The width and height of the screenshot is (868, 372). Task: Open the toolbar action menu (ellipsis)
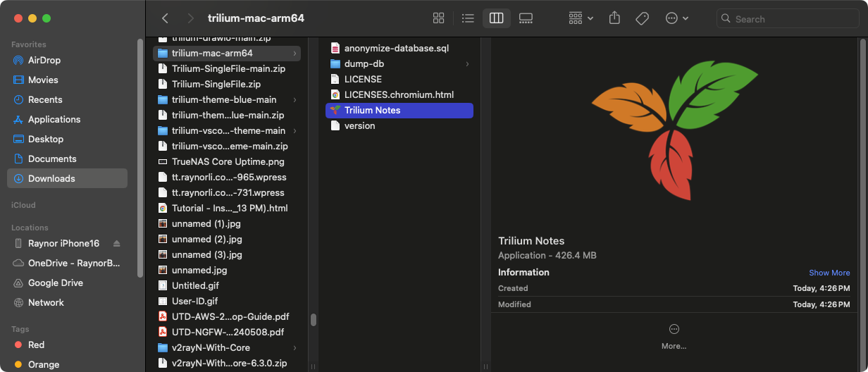676,18
